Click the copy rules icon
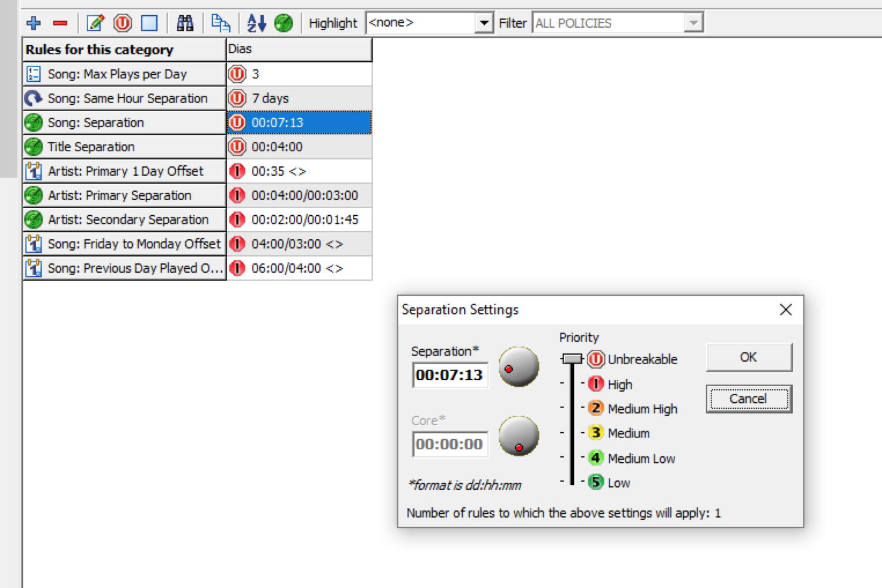Image resolution: width=882 pixels, height=588 pixels. (220, 23)
